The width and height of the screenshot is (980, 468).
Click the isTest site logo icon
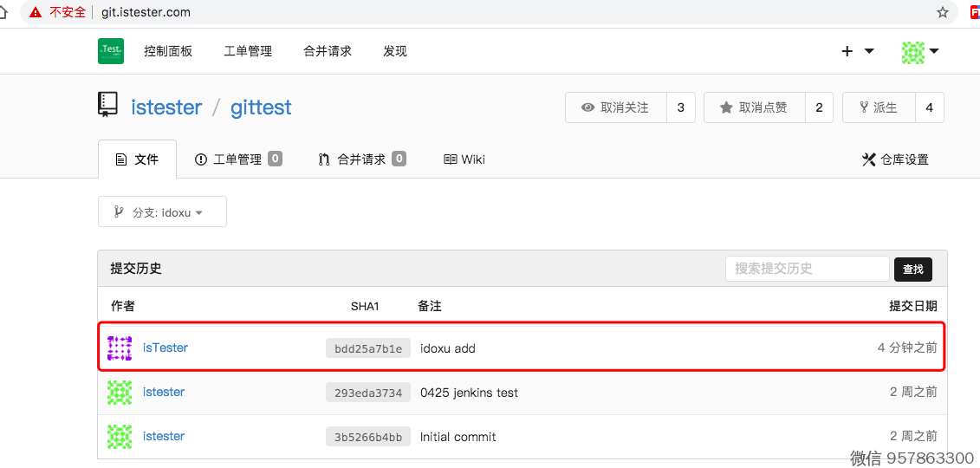click(111, 51)
